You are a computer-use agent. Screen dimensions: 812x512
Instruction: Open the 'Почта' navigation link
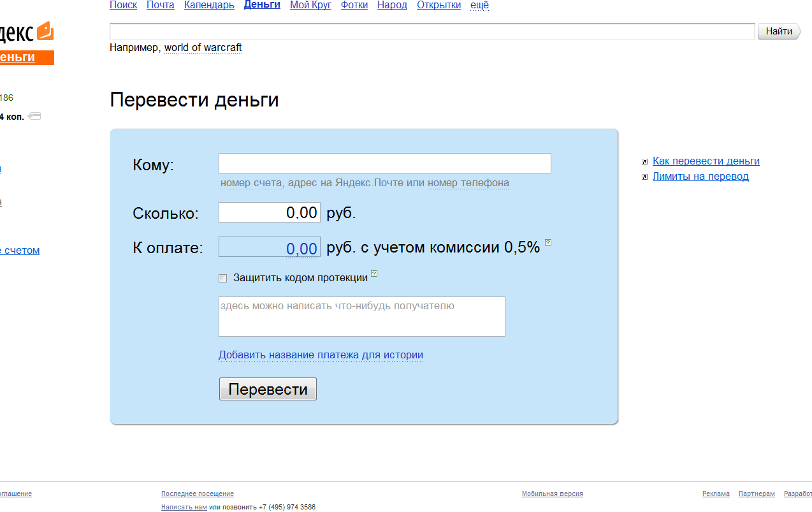pos(161,5)
